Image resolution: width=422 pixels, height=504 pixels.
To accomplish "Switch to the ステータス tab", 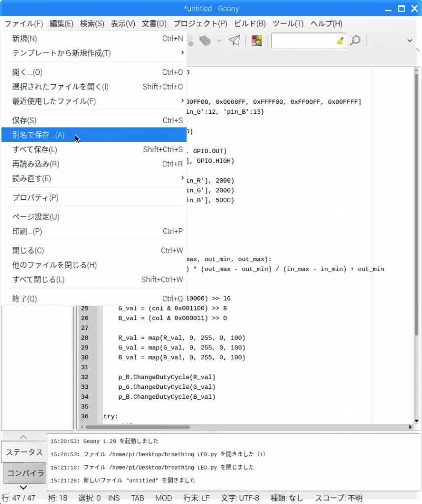I will tap(24, 452).
